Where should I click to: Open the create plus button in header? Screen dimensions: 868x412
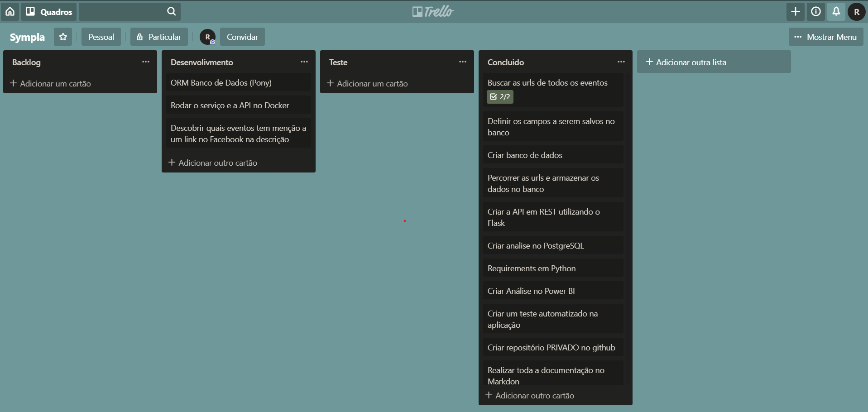click(796, 11)
